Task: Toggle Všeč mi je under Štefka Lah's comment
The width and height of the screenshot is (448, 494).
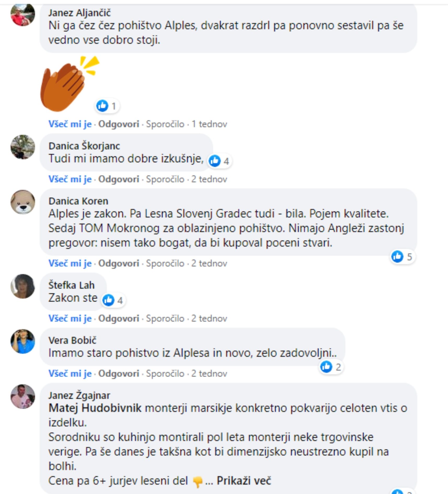Action: 70,319
